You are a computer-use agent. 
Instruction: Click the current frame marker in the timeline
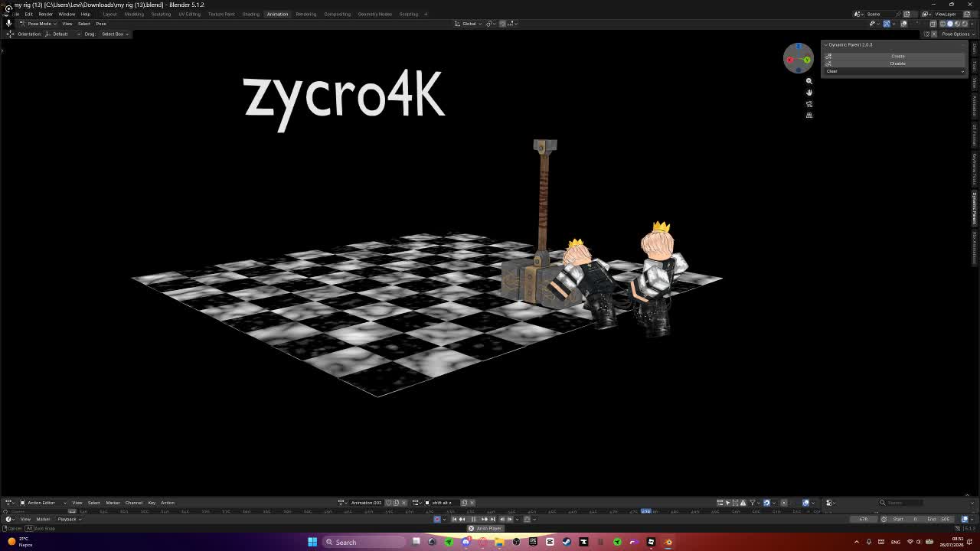[x=646, y=511]
